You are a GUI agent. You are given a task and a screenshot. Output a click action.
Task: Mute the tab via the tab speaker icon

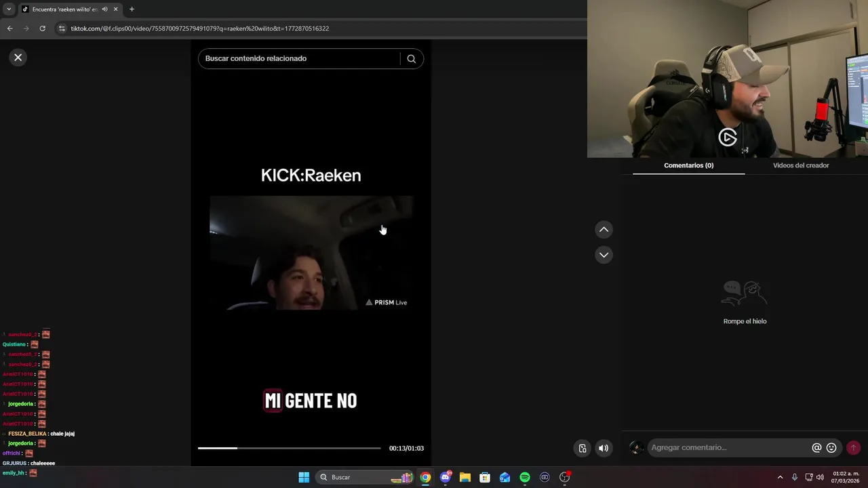(x=104, y=9)
